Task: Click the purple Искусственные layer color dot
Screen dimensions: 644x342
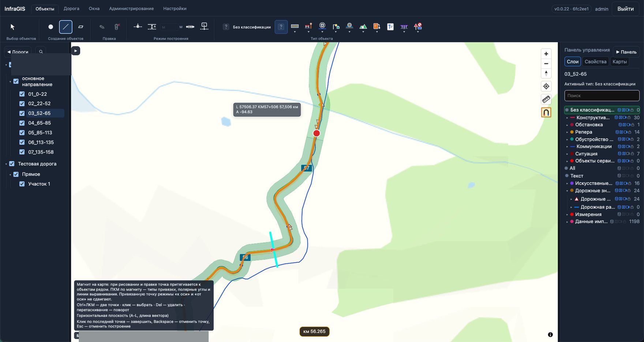Action: tap(572, 183)
